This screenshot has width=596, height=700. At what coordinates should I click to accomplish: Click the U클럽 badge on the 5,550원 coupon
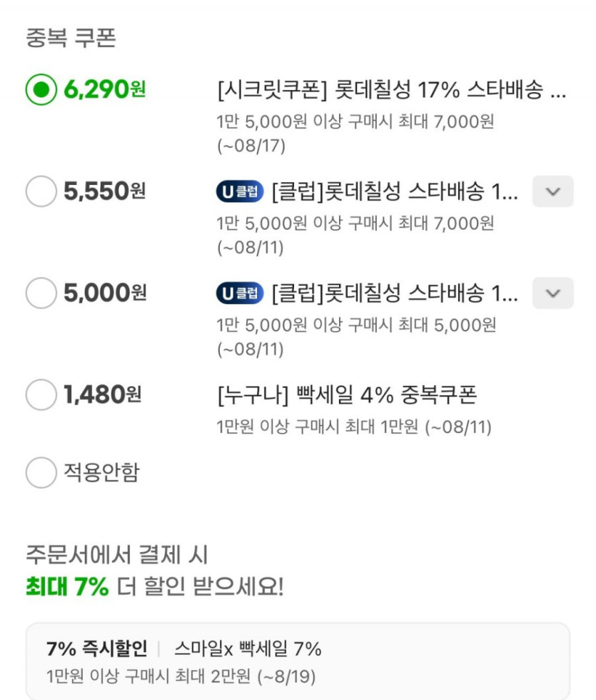coord(240,191)
